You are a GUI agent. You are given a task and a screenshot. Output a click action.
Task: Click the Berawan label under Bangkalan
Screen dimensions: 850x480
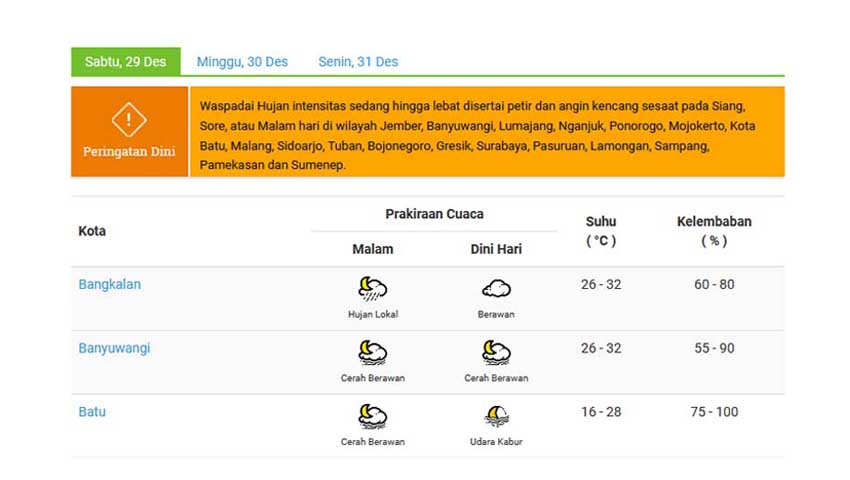point(496,314)
